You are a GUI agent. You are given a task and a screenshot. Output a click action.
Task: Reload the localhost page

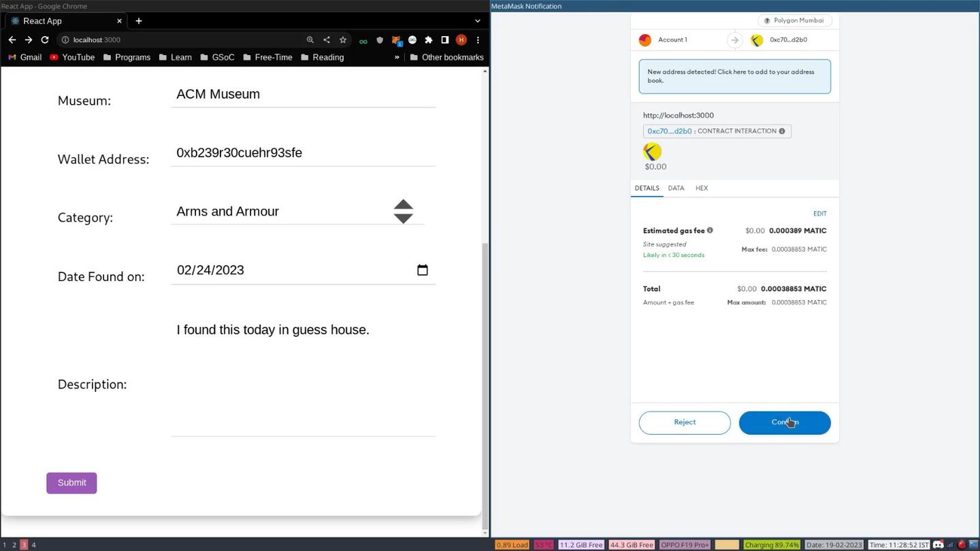pos(45,40)
